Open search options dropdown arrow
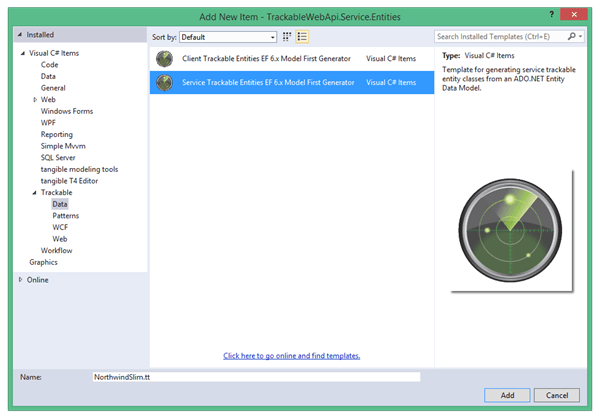 [x=580, y=36]
